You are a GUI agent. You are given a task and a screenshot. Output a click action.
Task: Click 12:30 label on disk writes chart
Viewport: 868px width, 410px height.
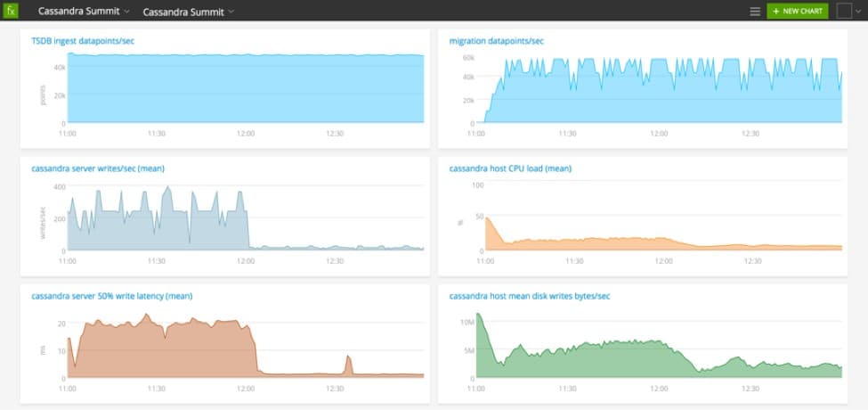pos(750,389)
